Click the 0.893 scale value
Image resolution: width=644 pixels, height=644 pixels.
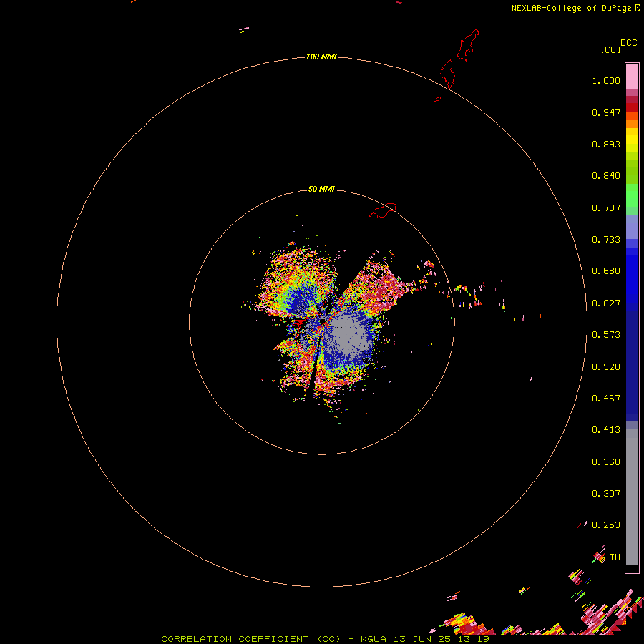(x=606, y=144)
